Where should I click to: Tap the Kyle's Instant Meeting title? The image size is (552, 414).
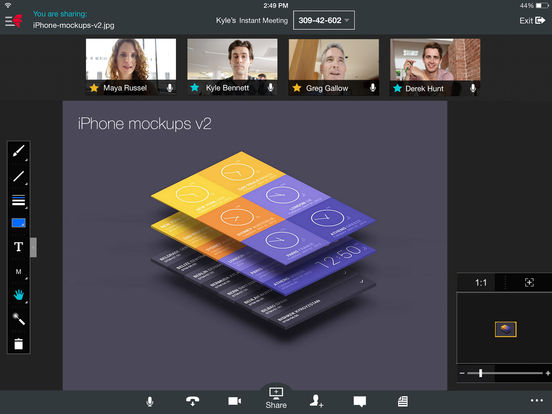[x=252, y=20]
